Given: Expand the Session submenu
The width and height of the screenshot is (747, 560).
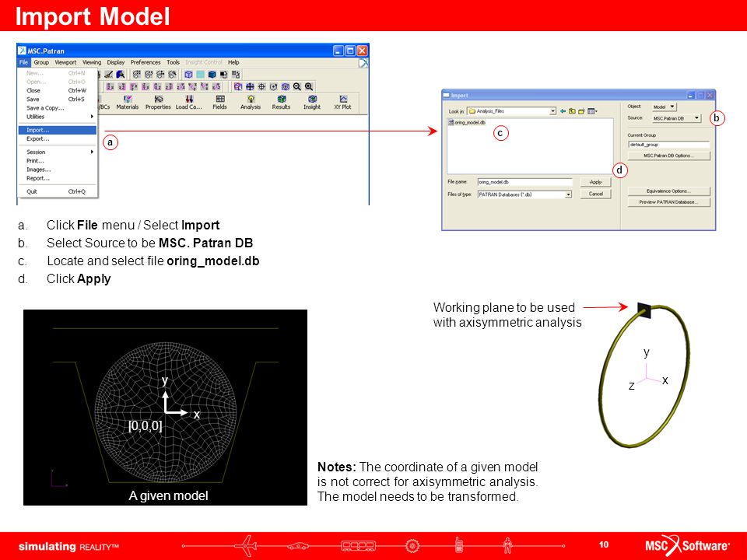Looking at the screenshot, I should pyautogui.click(x=57, y=152).
